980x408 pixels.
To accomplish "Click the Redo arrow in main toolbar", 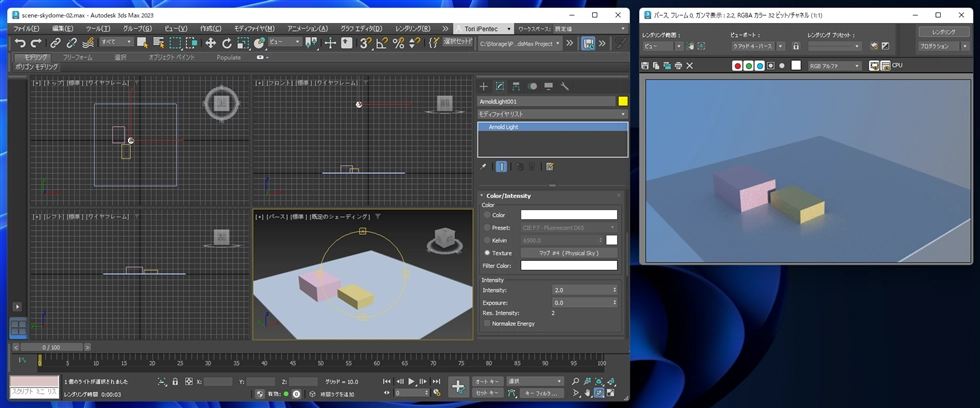I will [x=36, y=43].
